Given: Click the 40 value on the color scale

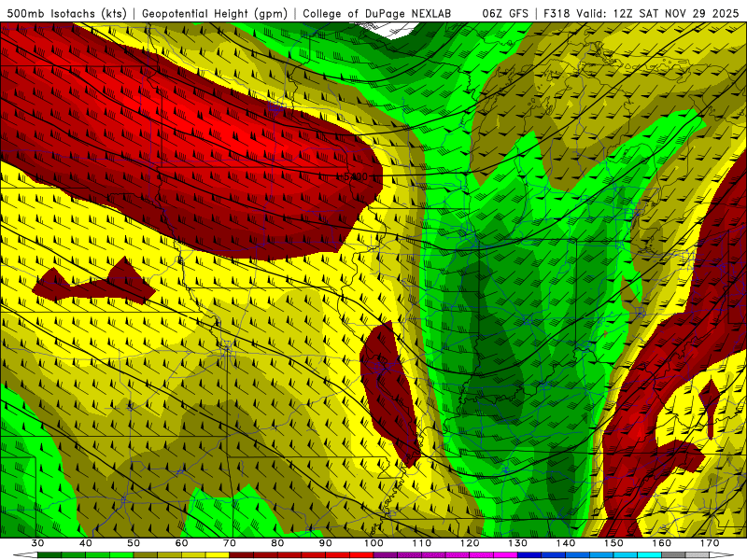Looking at the screenshot, I should [86, 543].
